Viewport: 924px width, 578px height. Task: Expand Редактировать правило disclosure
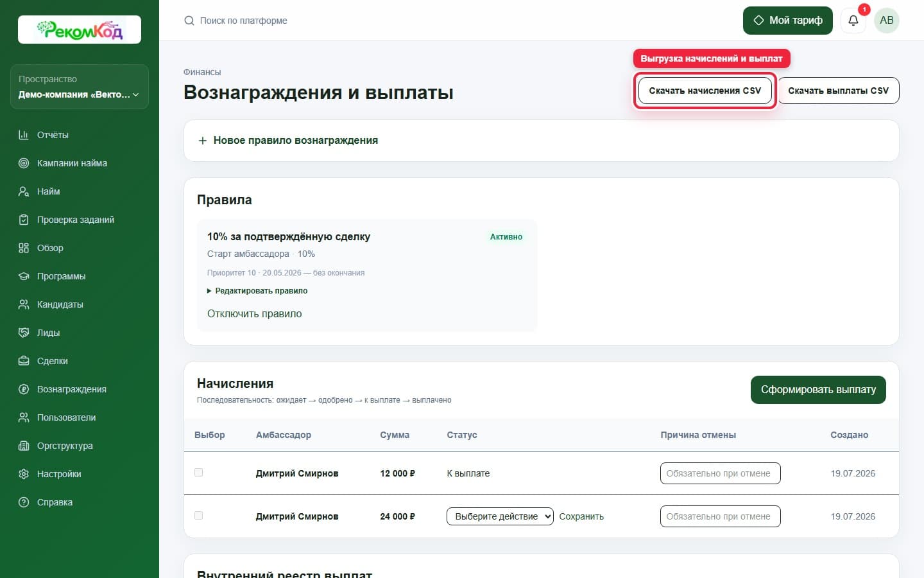click(x=257, y=291)
